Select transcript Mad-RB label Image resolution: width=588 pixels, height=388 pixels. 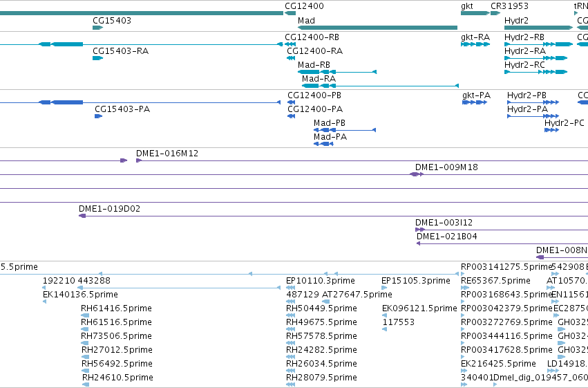(x=314, y=65)
